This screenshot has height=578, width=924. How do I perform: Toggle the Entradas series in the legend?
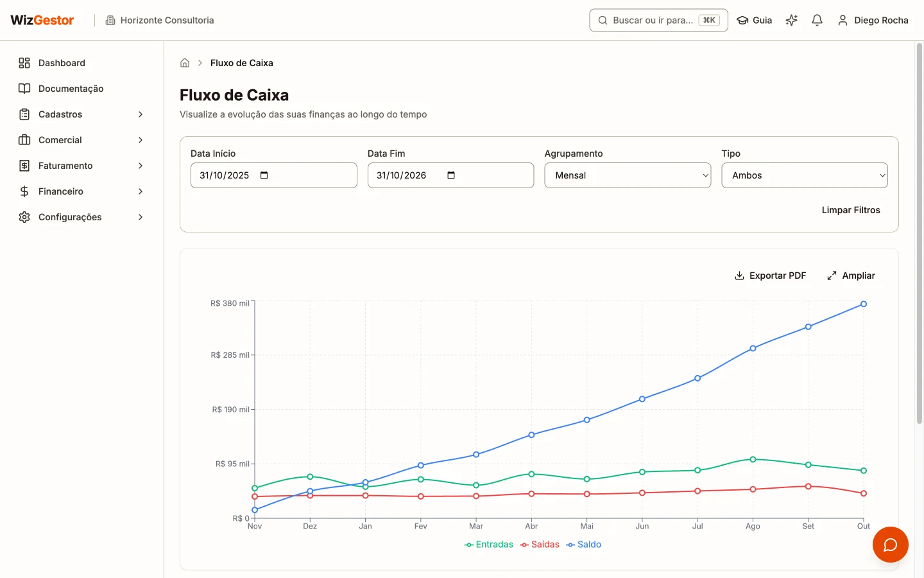pyautogui.click(x=489, y=545)
